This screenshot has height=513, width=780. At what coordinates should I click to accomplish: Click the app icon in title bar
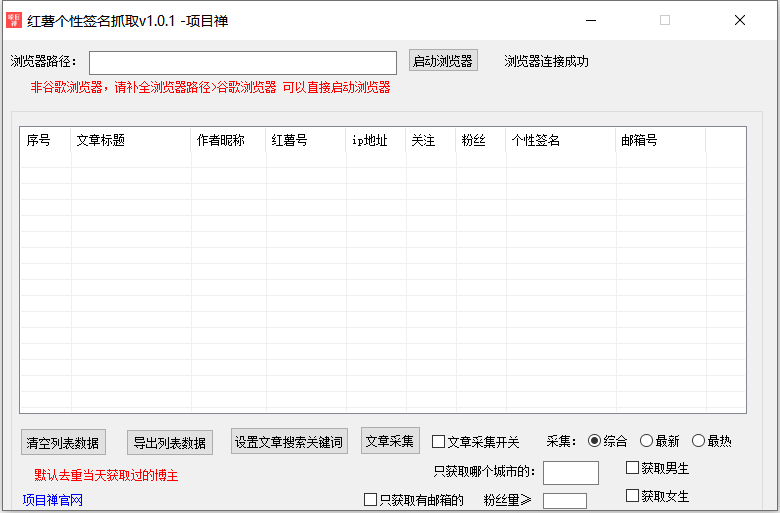point(14,20)
